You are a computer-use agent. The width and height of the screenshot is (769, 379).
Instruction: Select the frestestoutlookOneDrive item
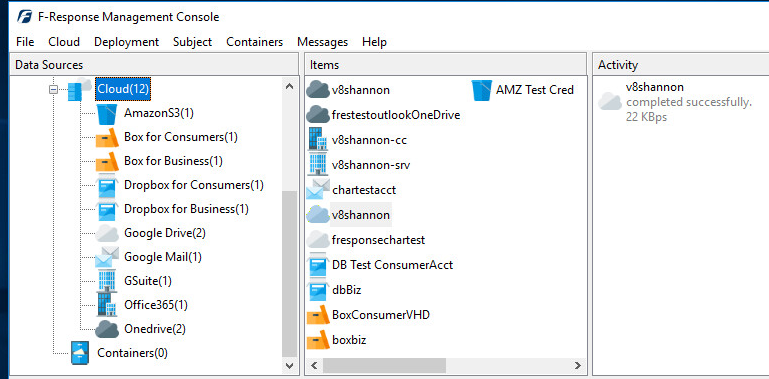point(396,115)
